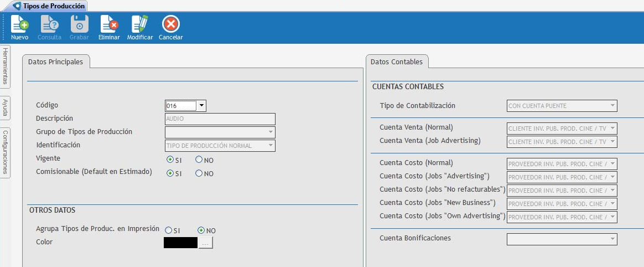644x267 pixels.
Task: Open the Configuraciones side panel
Action: tap(5, 152)
